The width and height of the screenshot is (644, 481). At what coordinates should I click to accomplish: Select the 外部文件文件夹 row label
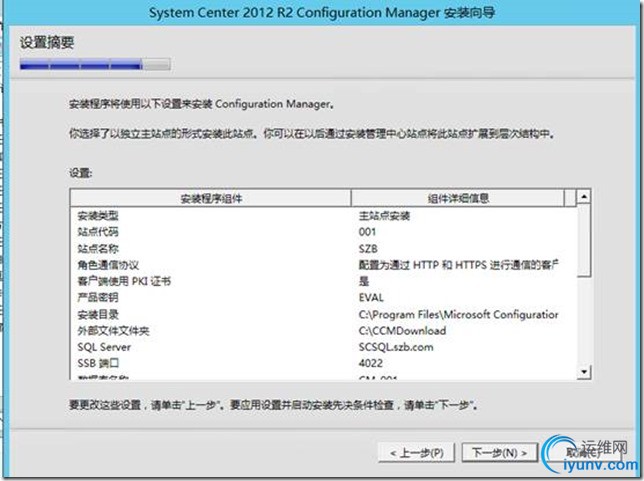click(113, 331)
